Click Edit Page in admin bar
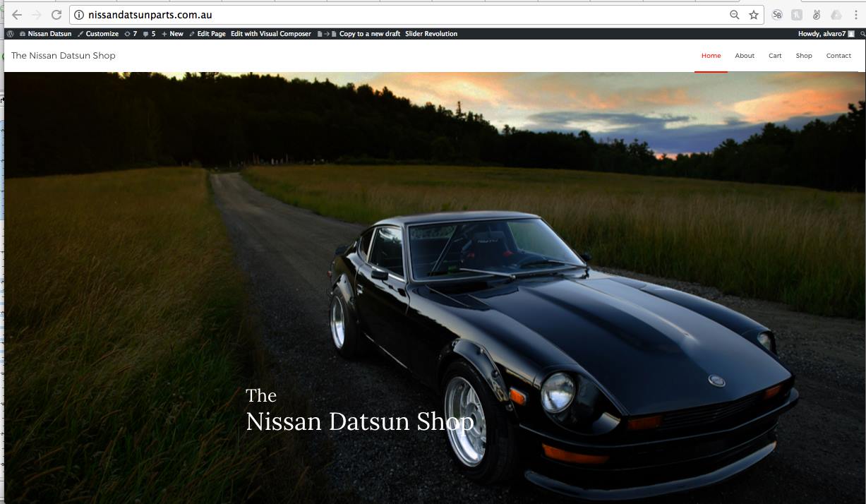 208,34
